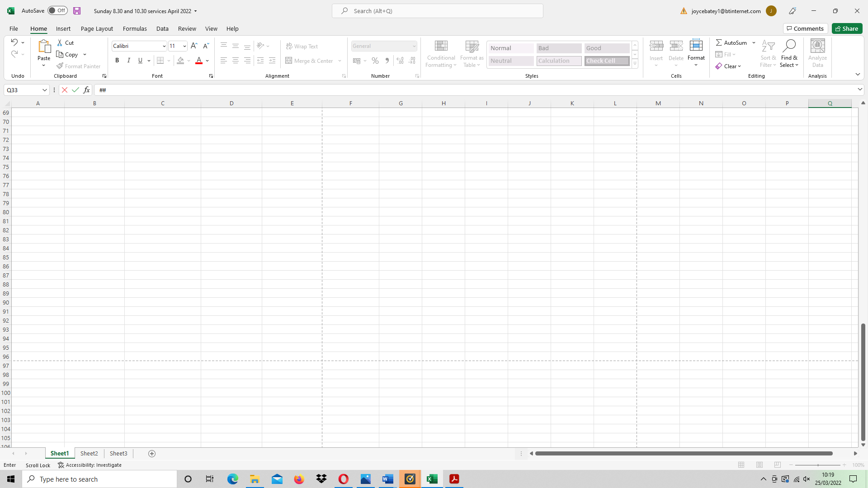Open the Comments pane button
This screenshot has width=868, height=488.
coord(805,28)
